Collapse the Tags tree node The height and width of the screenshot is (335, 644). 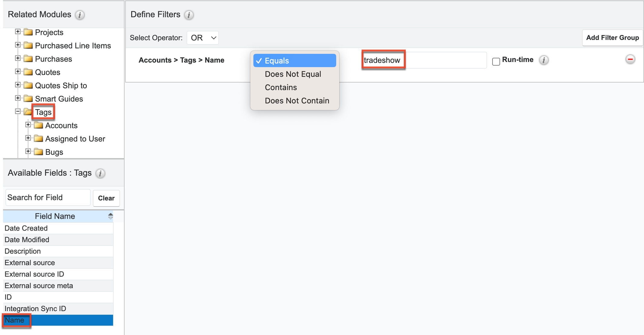(18, 111)
